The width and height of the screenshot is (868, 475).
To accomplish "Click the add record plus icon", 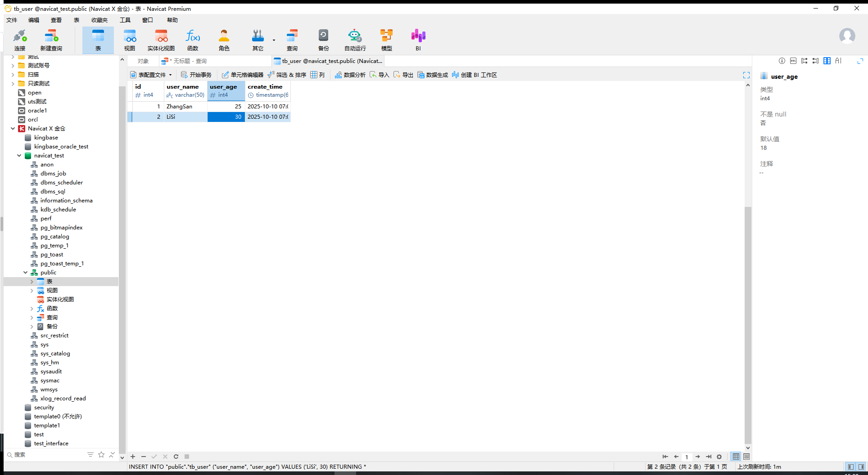I will [133, 457].
